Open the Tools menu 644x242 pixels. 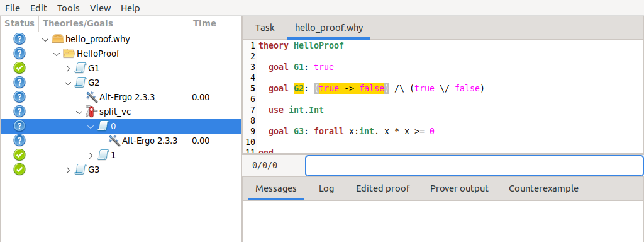[68, 8]
